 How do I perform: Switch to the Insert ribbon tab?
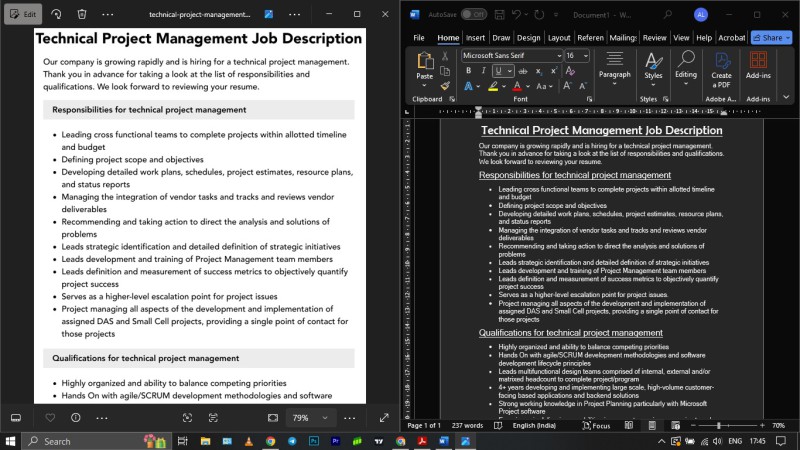[475, 38]
